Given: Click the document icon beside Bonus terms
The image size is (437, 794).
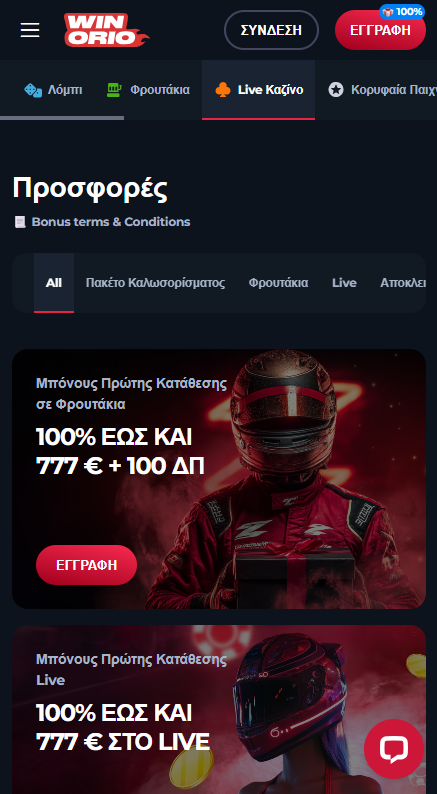Looking at the screenshot, I should point(20,222).
